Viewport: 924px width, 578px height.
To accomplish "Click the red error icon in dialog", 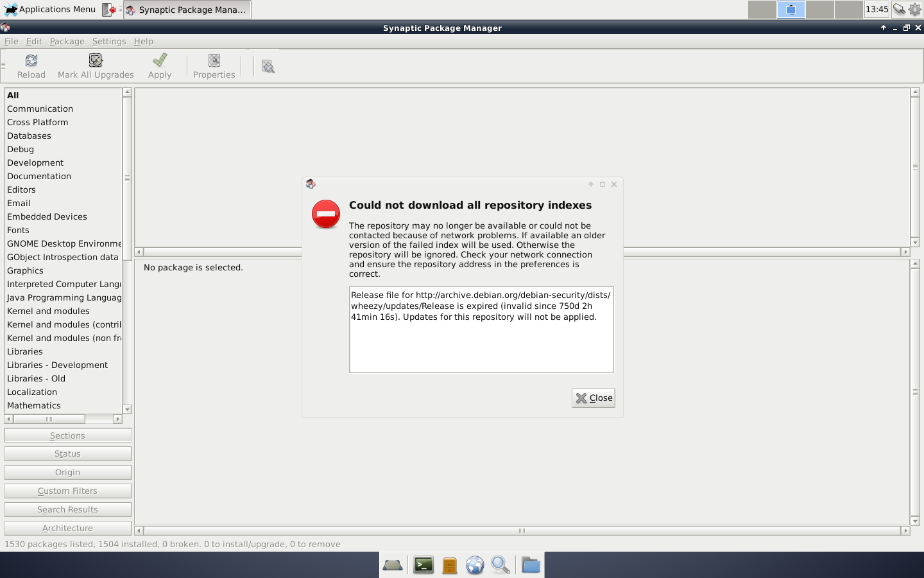I will [x=326, y=214].
